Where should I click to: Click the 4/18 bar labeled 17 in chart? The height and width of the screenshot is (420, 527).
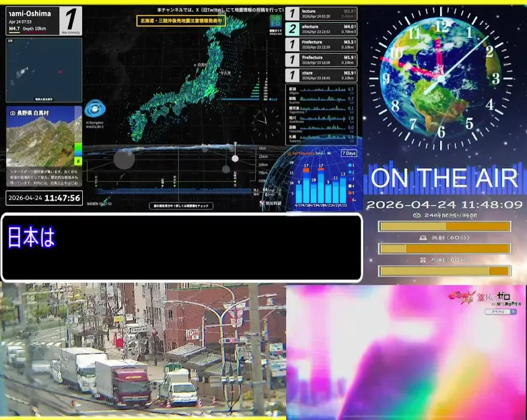tap(306, 185)
